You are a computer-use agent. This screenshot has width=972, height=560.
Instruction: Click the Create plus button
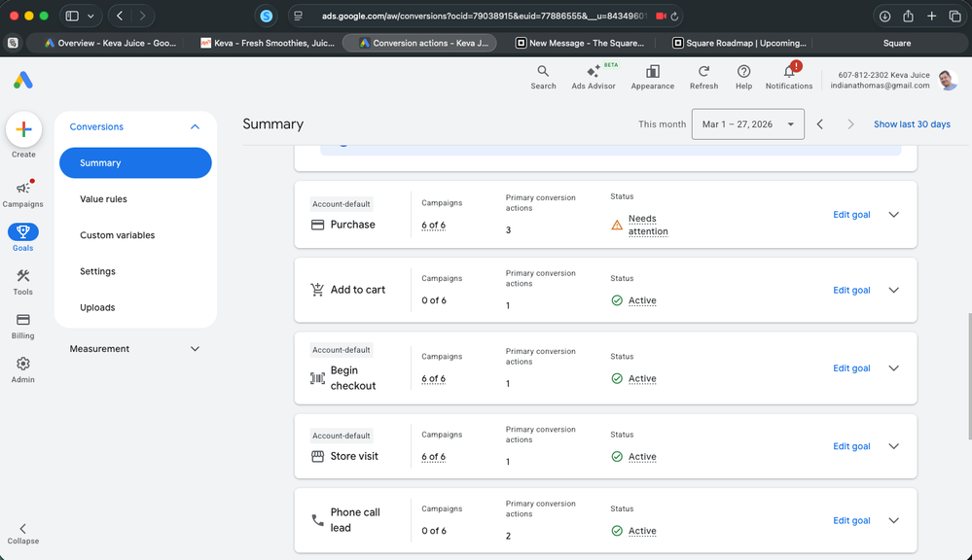point(23,129)
